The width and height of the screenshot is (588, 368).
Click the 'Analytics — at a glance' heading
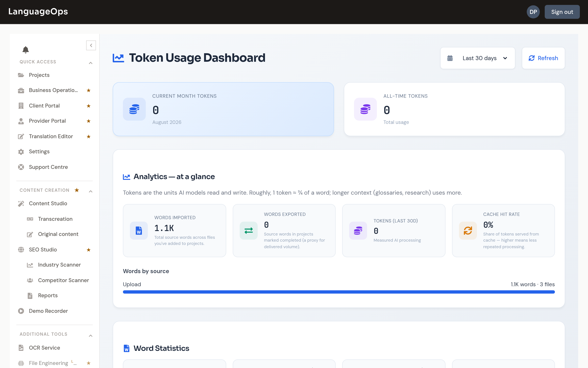click(x=174, y=176)
